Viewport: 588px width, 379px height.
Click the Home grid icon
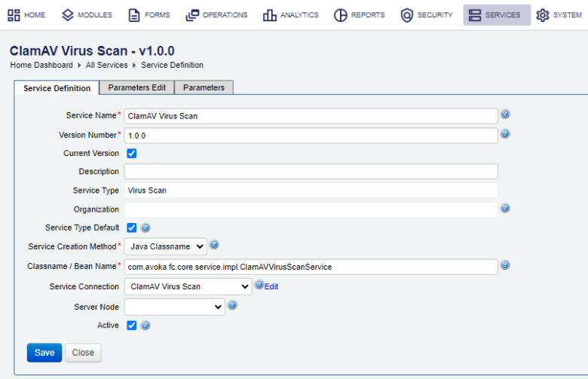click(x=14, y=15)
